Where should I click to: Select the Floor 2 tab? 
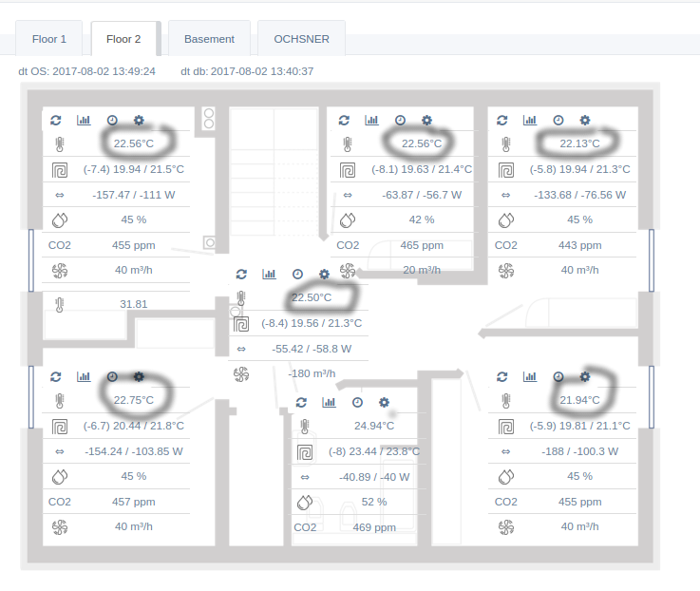click(123, 39)
